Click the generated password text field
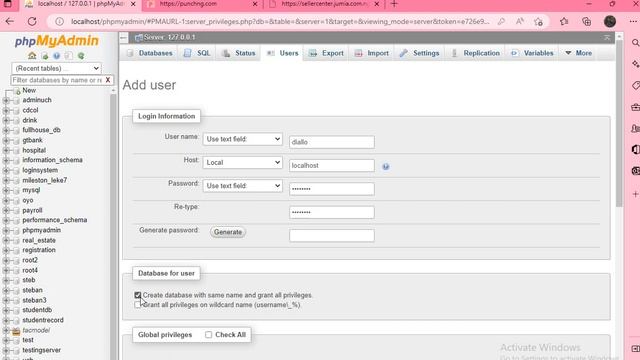 [331, 236]
